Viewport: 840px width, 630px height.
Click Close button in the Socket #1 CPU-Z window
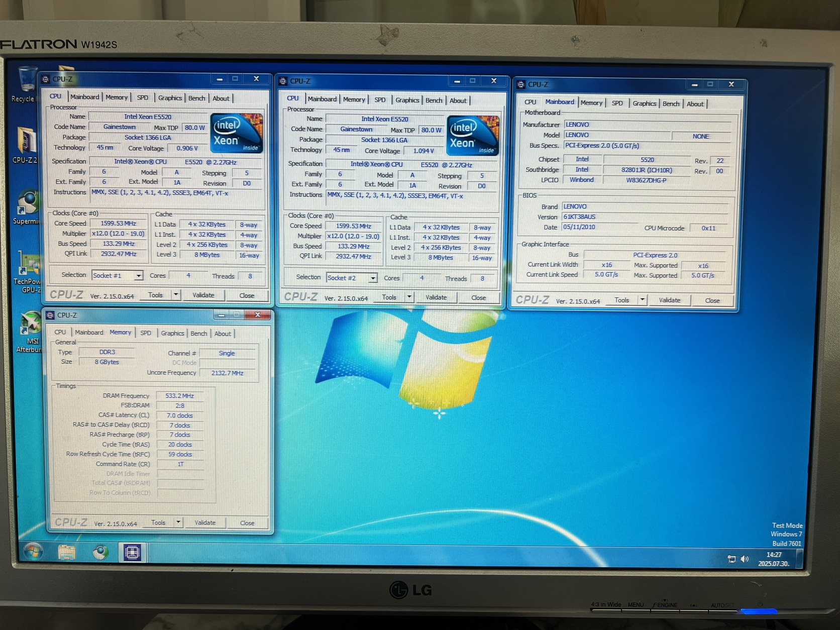tap(247, 295)
